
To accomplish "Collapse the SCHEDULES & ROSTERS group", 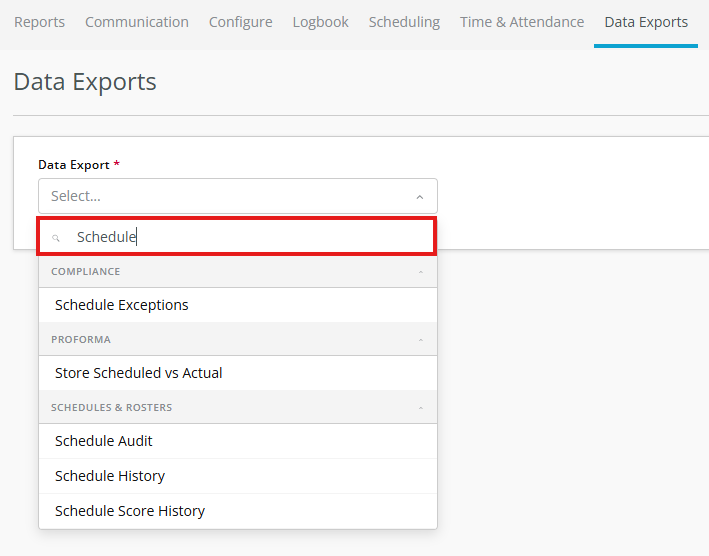I will (238, 407).
